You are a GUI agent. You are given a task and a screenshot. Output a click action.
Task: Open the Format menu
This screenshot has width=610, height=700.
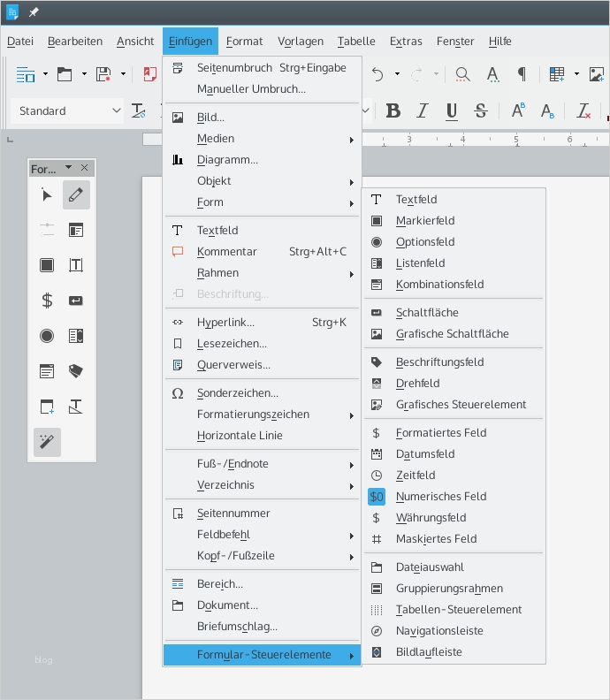click(x=244, y=42)
